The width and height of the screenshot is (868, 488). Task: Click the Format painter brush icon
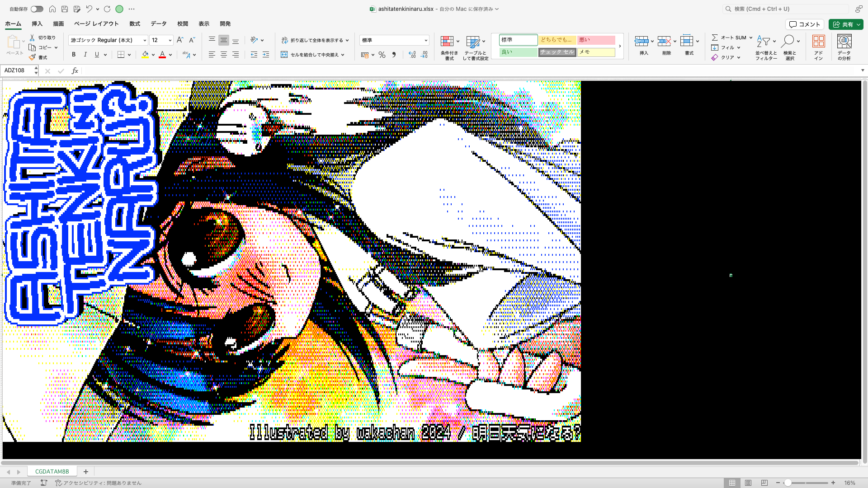click(x=32, y=57)
